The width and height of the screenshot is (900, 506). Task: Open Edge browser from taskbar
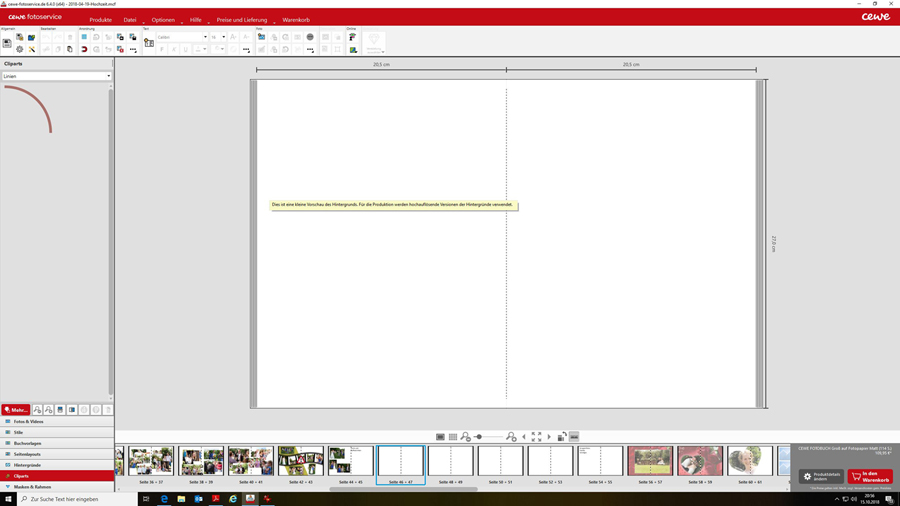(x=164, y=499)
